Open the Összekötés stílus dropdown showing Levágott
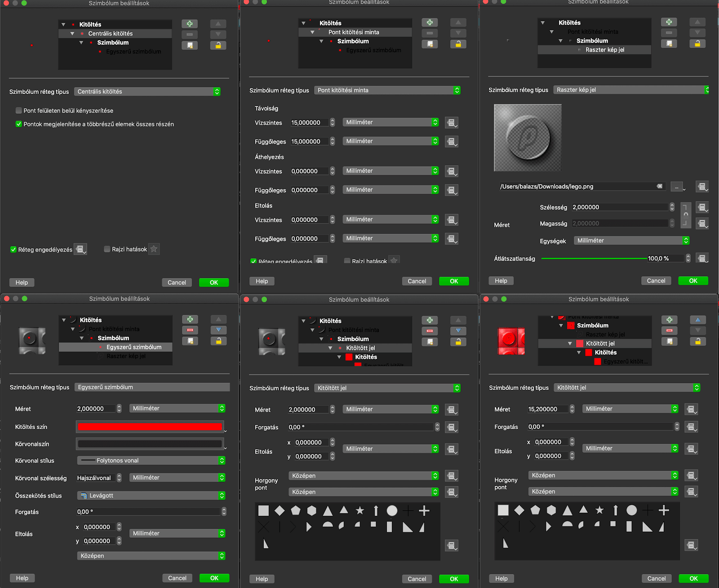The height and width of the screenshot is (588, 719). click(x=151, y=495)
